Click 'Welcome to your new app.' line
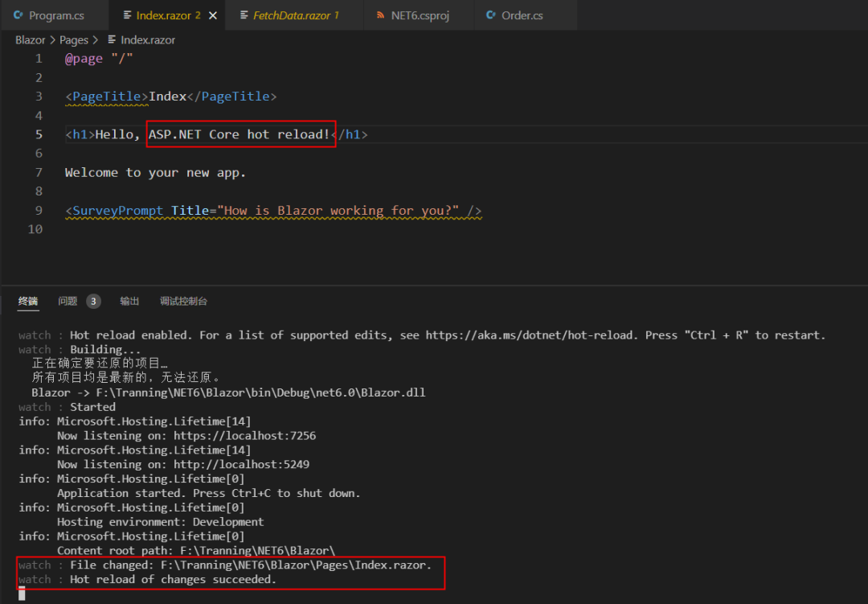The image size is (868, 604). [x=155, y=172]
